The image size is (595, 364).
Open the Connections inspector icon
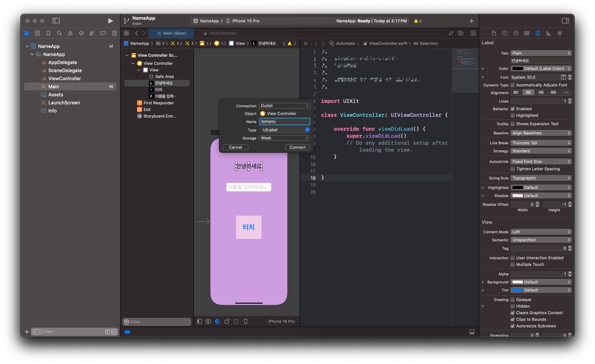pos(559,33)
